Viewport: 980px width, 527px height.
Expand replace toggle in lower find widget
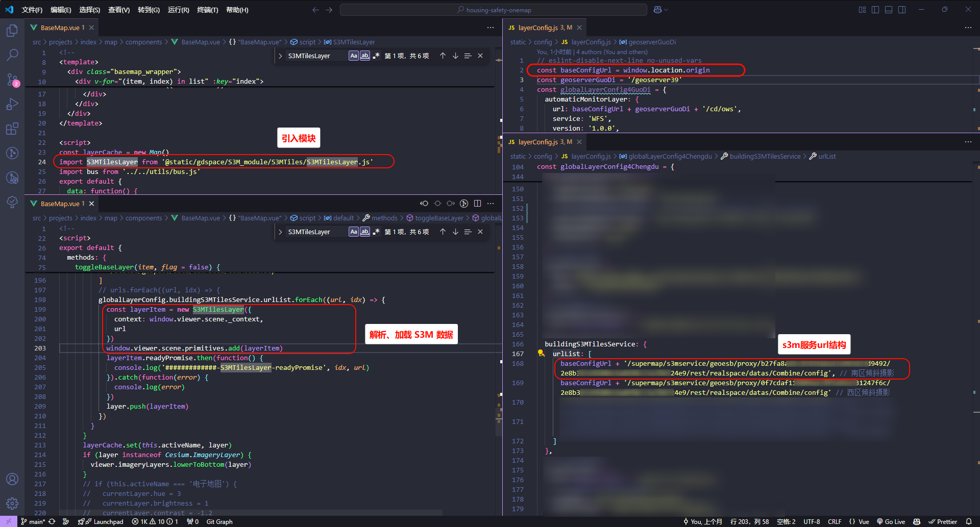pyautogui.click(x=280, y=232)
